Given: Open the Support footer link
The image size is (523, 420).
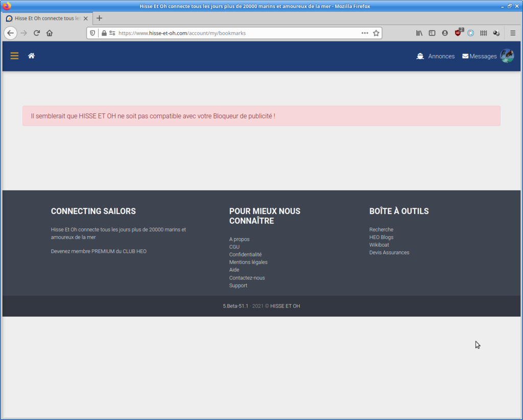Looking at the screenshot, I should click(238, 286).
